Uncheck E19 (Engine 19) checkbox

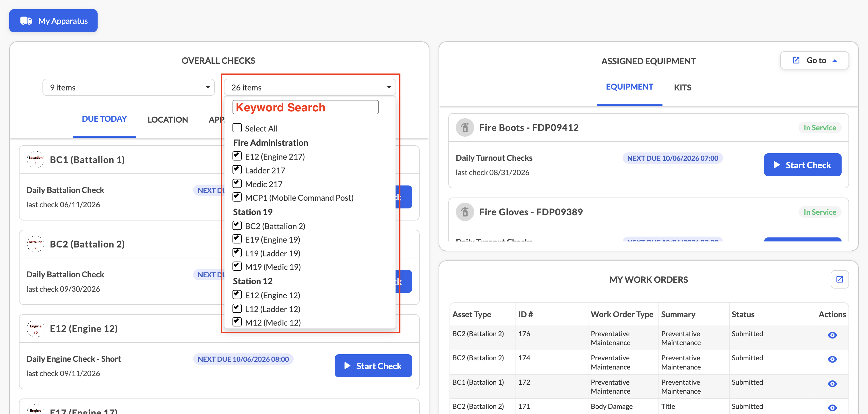237,239
